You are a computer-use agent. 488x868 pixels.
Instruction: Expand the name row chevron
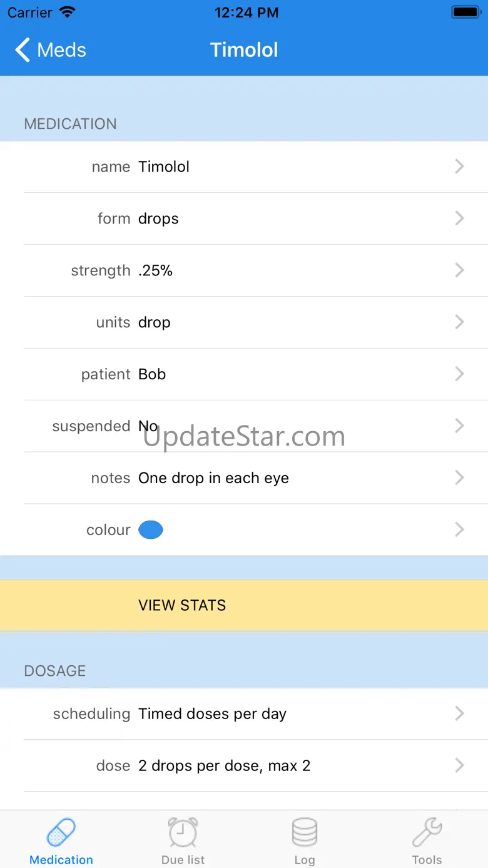(460, 166)
